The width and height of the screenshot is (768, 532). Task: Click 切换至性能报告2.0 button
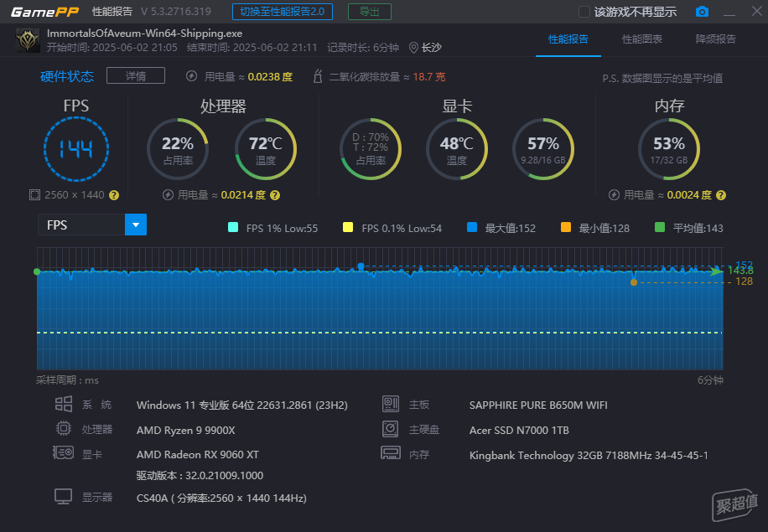click(283, 12)
